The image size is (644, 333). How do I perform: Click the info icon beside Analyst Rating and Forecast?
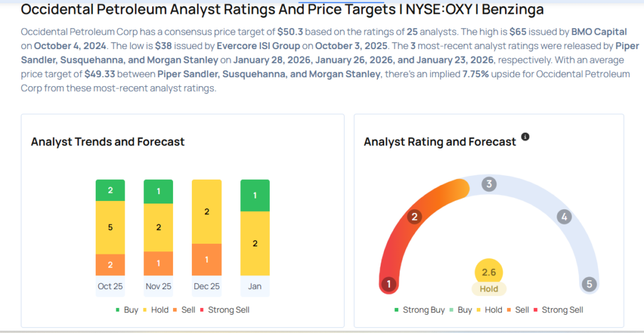click(525, 136)
